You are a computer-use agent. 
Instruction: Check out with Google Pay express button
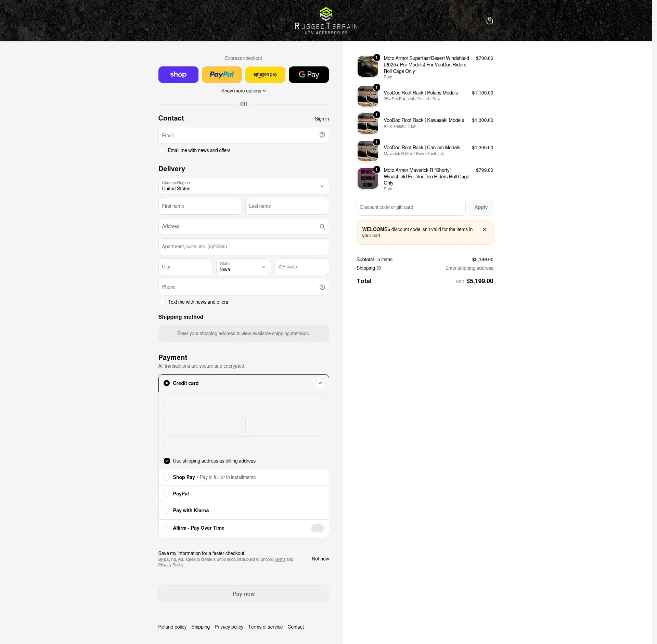point(309,75)
